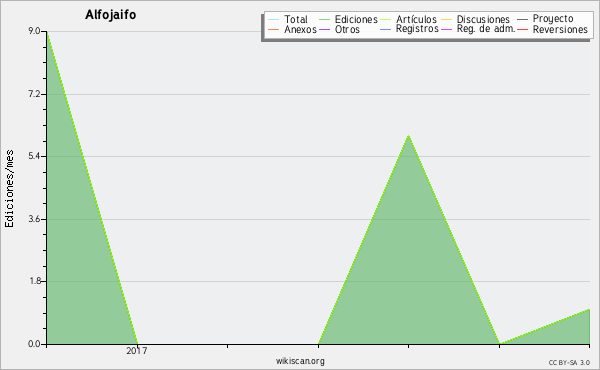Viewport: 600px width, 370px height.
Task: Click the CC BY-SA 3.0 license text
Action: [569, 362]
